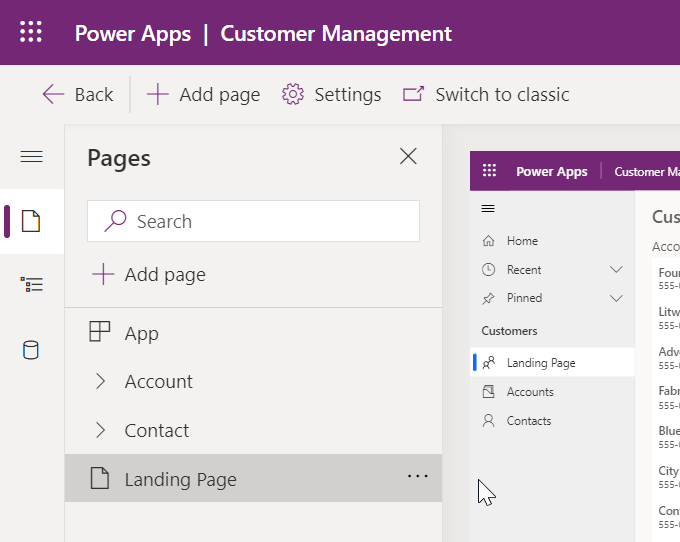Click Power Apps label in preview header
Screen dimensions: 680x542
(x=552, y=172)
